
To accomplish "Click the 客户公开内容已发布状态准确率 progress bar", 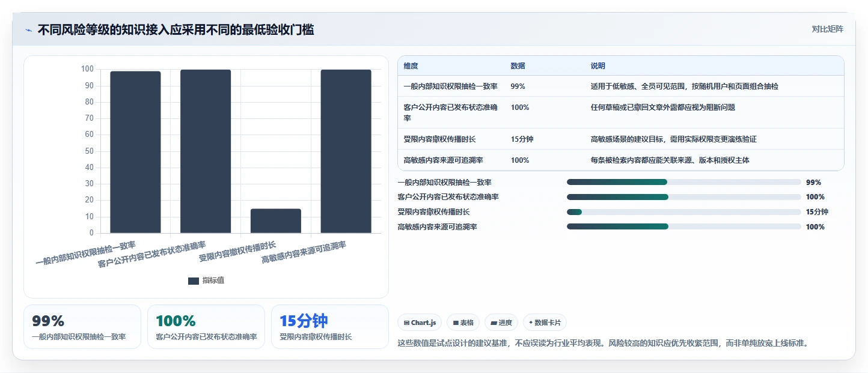I will tap(683, 197).
